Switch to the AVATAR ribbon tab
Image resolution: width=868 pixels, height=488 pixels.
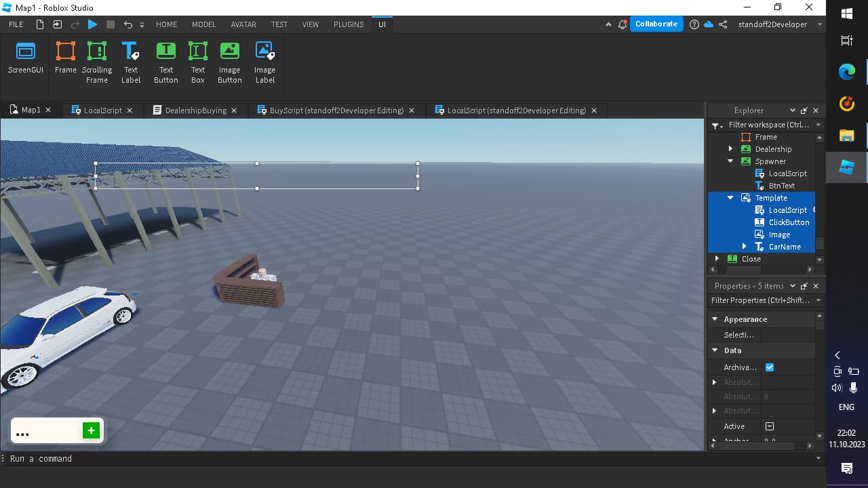(243, 24)
